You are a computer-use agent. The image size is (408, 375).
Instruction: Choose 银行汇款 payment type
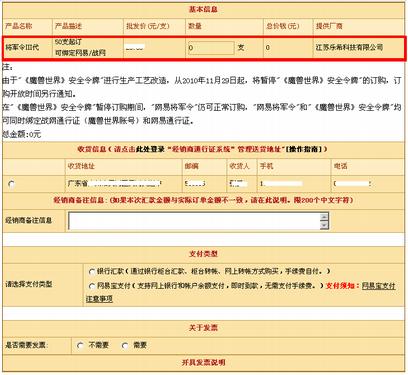(x=92, y=272)
